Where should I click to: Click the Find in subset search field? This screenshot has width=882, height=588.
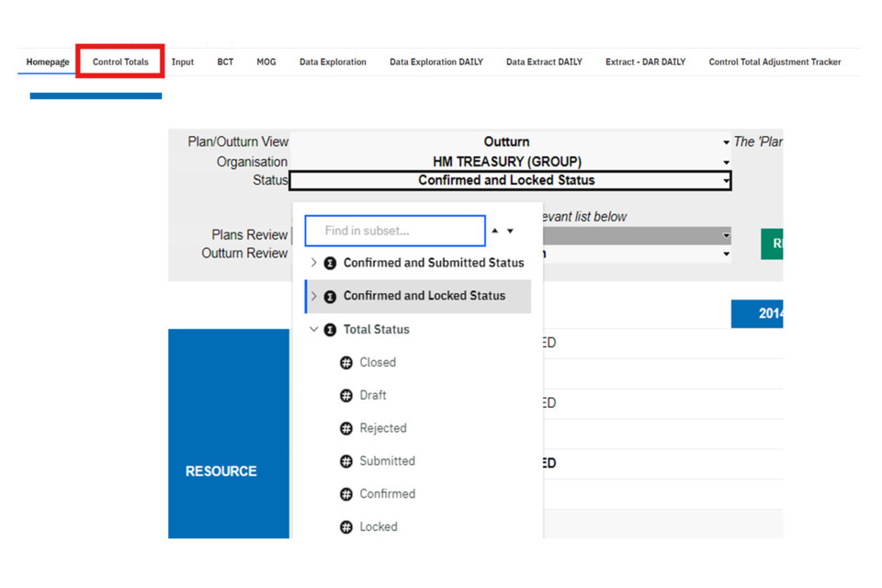click(x=394, y=231)
